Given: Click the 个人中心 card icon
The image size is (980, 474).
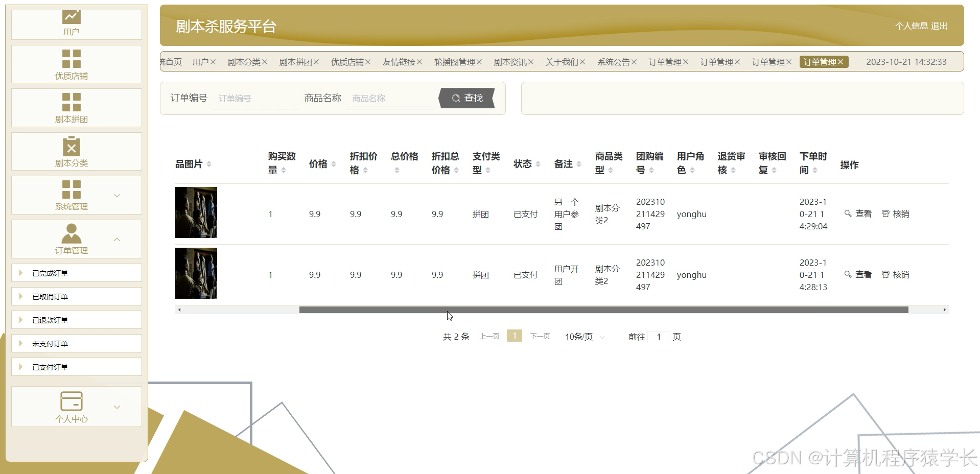Looking at the screenshot, I should pyautogui.click(x=72, y=401).
